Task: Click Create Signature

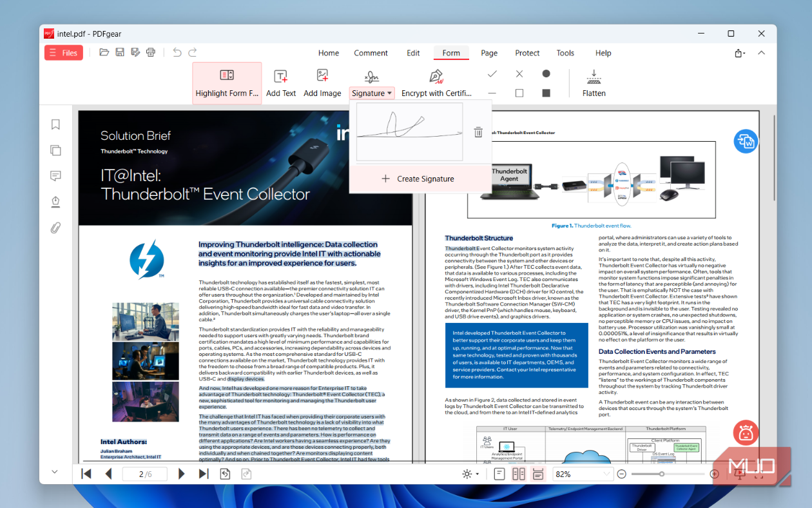Action: (x=418, y=179)
